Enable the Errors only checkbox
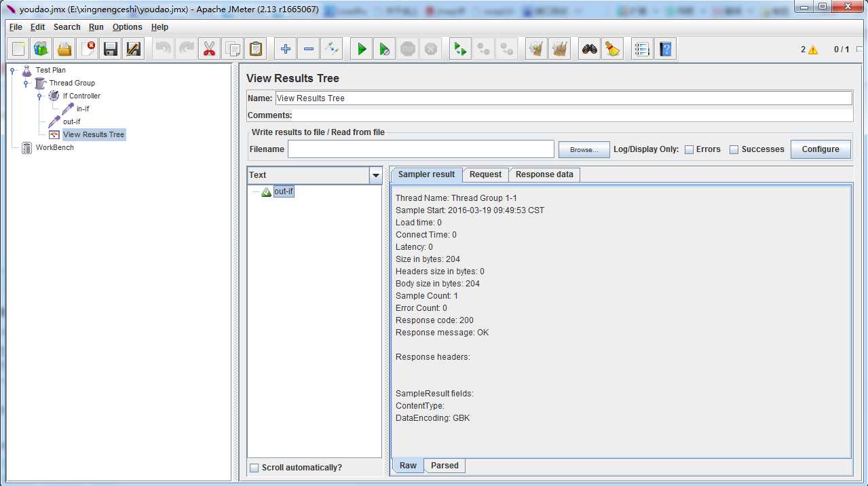Viewport: 868px width, 486px height. tap(689, 149)
